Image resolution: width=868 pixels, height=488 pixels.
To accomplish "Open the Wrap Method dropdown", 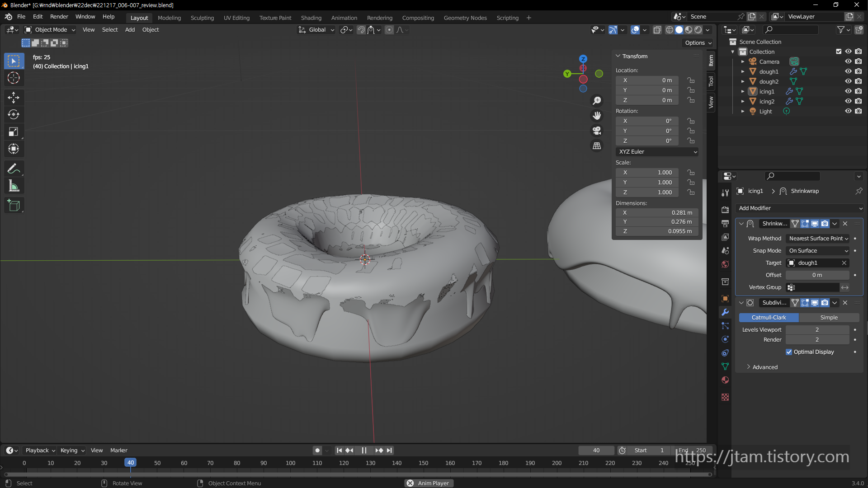I will (x=818, y=239).
